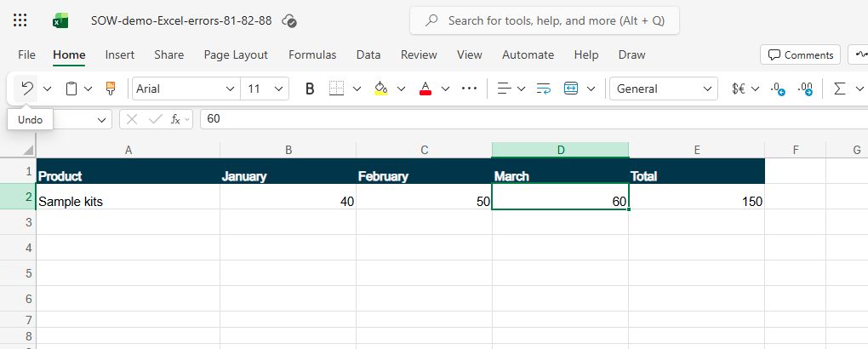The height and width of the screenshot is (349, 868).
Task: Select the Automate tab
Action: tap(528, 54)
